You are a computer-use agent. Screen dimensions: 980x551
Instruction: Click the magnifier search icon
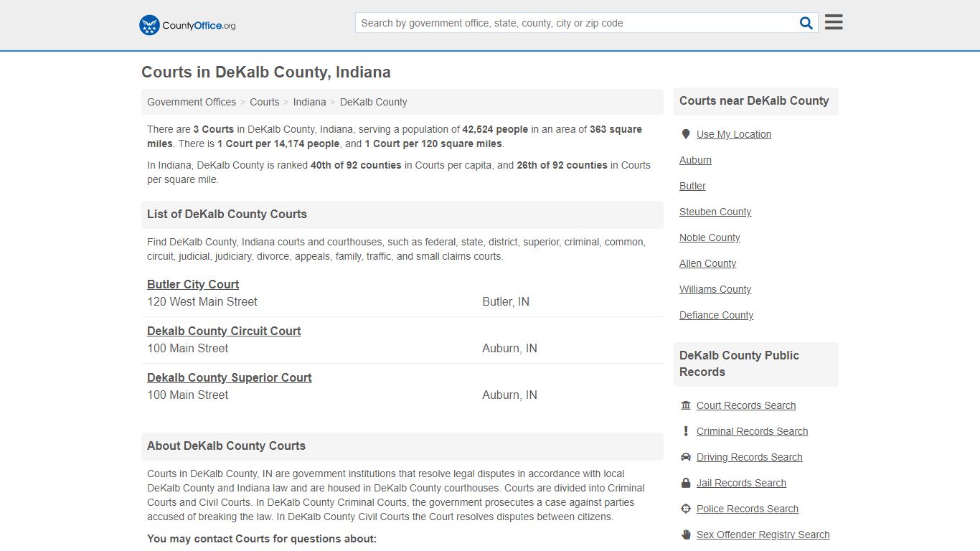coord(806,23)
